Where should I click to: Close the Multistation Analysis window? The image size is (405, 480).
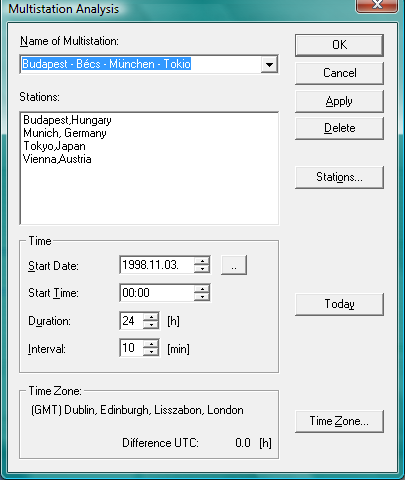[x=377, y=5]
